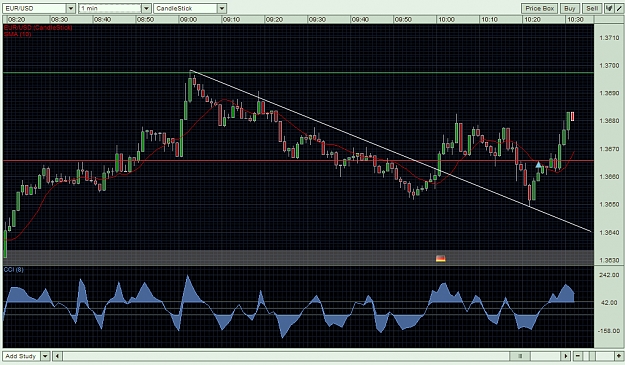This screenshot has width=625, height=365.
Task: Click the red horizontal support line
Action: tap(298, 161)
